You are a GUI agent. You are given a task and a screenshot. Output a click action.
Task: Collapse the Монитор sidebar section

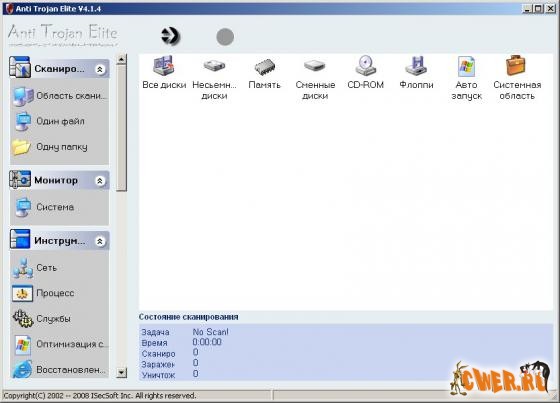point(100,181)
